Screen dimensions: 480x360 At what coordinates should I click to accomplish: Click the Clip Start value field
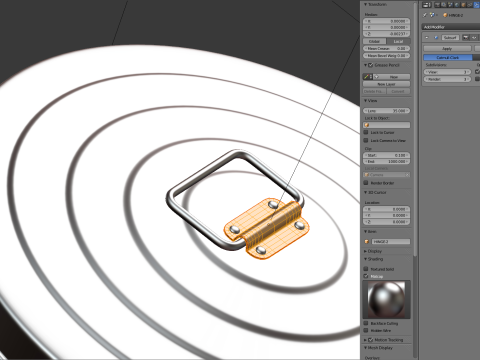click(387, 155)
